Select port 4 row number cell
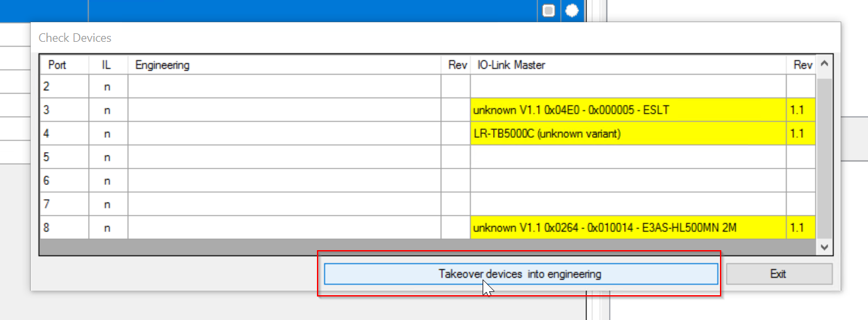 coord(65,133)
